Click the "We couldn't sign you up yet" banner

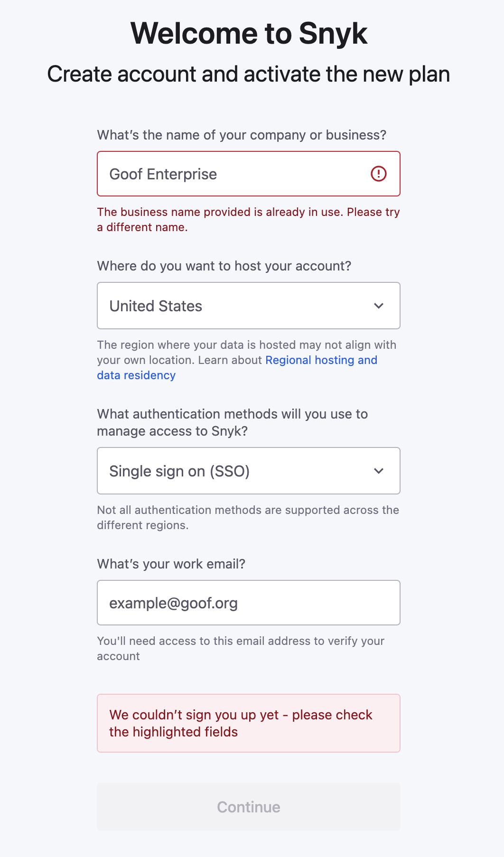click(248, 723)
